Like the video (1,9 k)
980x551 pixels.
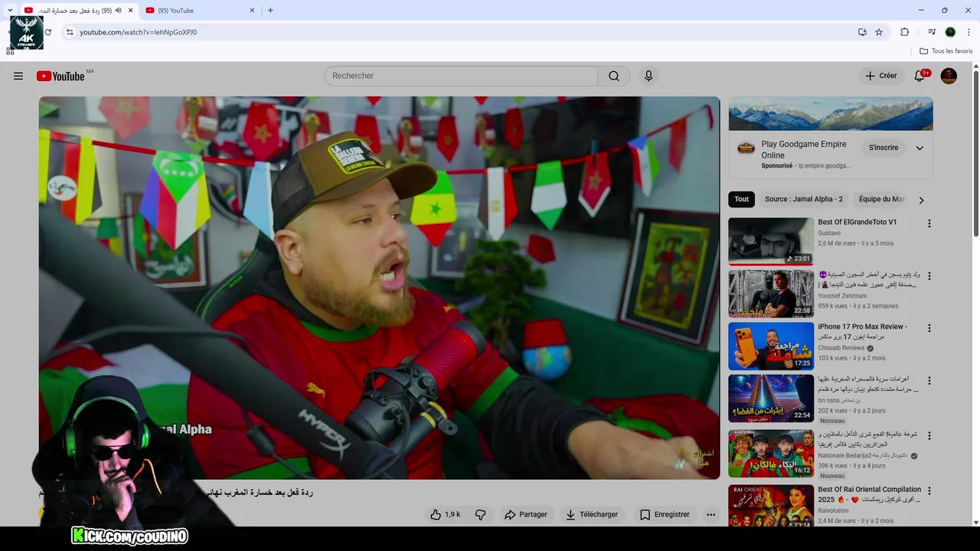pyautogui.click(x=445, y=514)
